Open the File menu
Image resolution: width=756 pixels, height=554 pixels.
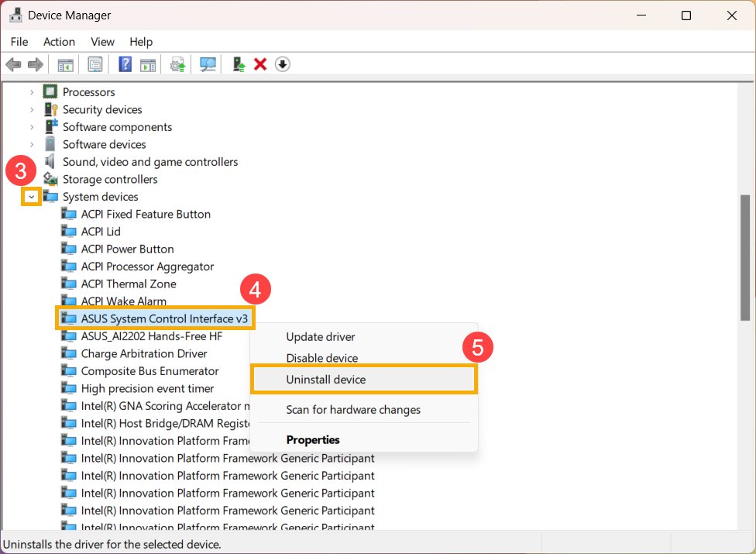(x=19, y=42)
